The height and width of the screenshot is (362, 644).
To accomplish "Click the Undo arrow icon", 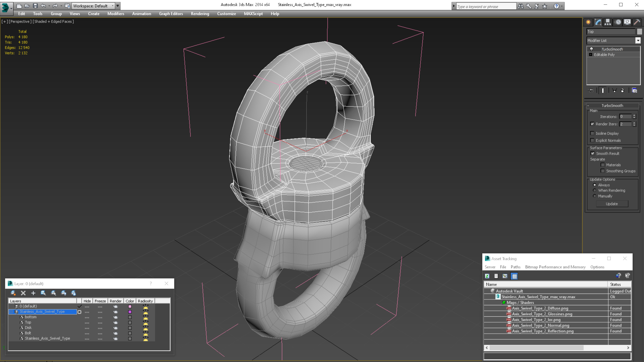I will point(43,6).
